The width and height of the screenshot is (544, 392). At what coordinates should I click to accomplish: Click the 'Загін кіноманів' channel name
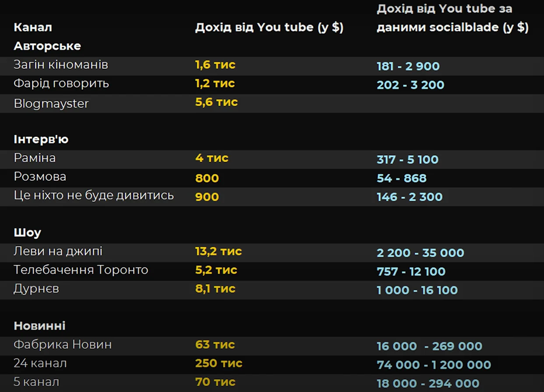point(61,65)
